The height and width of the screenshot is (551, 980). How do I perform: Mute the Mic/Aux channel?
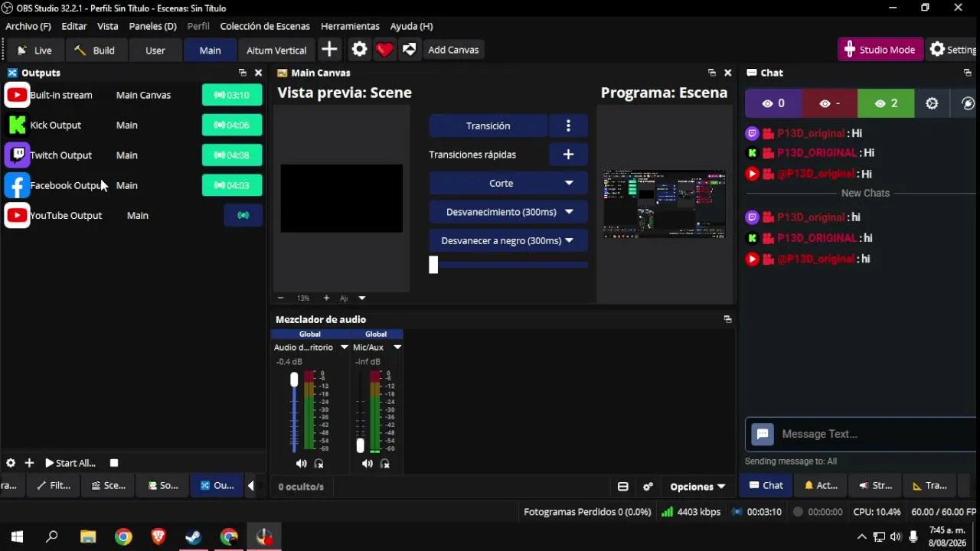pyautogui.click(x=367, y=464)
